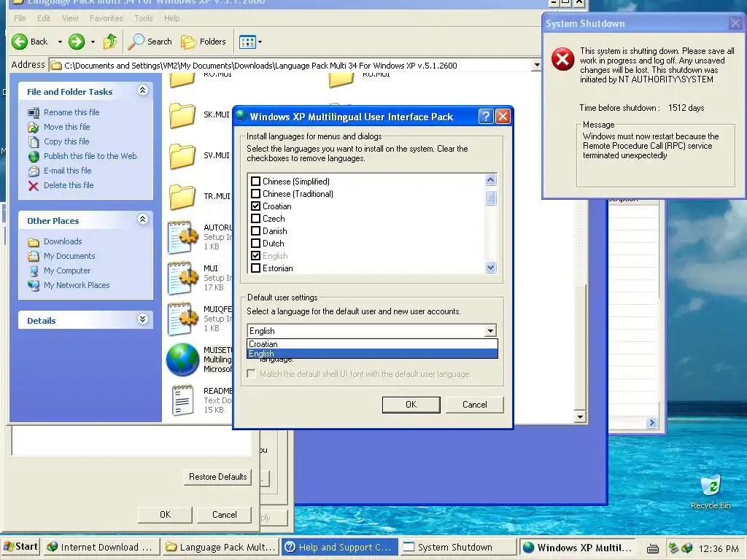
Task: Click the Explorer address path field
Action: (x=290, y=65)
